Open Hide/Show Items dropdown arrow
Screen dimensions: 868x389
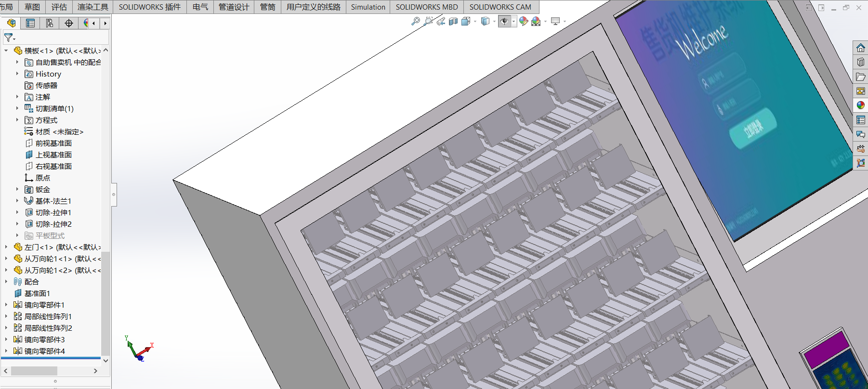click(x=513, y=21)
